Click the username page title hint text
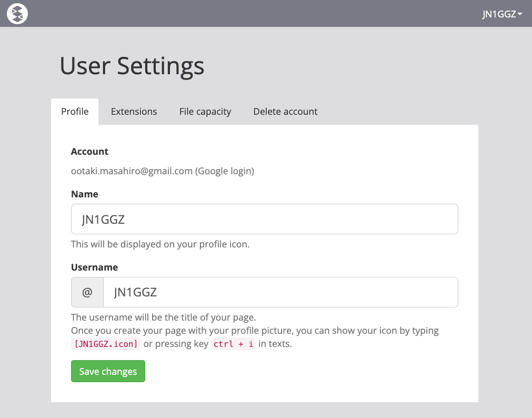532x418 pixels. (x=163, y=317)
